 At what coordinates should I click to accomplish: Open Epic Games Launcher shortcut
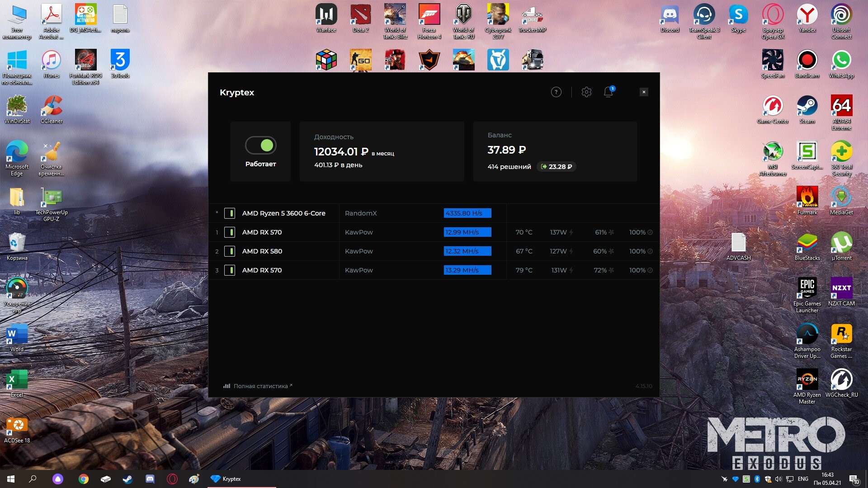(807, 295)
